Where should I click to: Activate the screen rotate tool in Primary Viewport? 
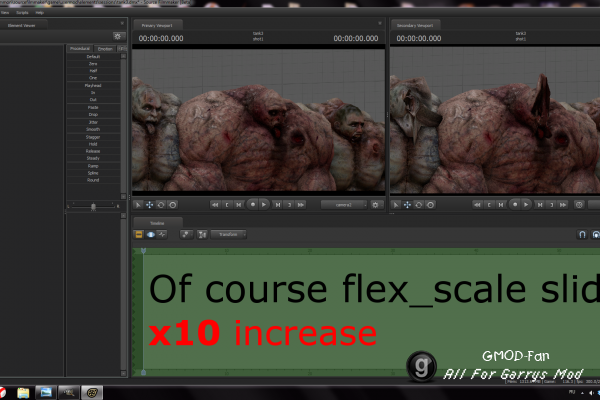pyautogui.click(x=173, y=205)
